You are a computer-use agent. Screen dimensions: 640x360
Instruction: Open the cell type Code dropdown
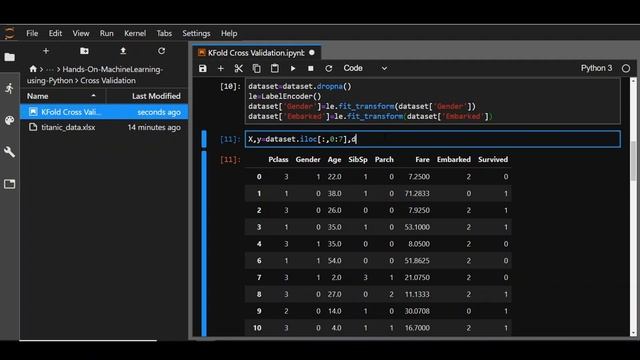tap(365, 69)
